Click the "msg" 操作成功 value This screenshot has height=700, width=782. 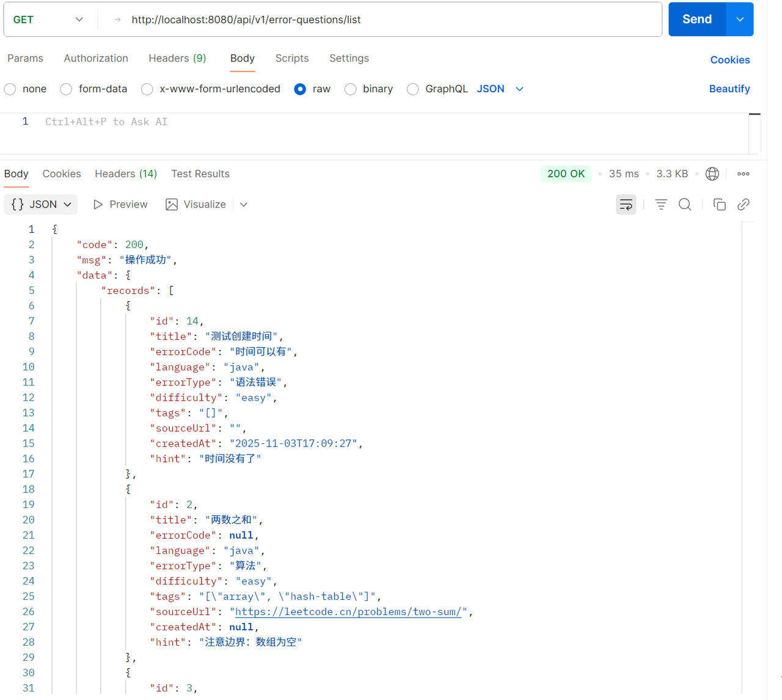point(145,260)
